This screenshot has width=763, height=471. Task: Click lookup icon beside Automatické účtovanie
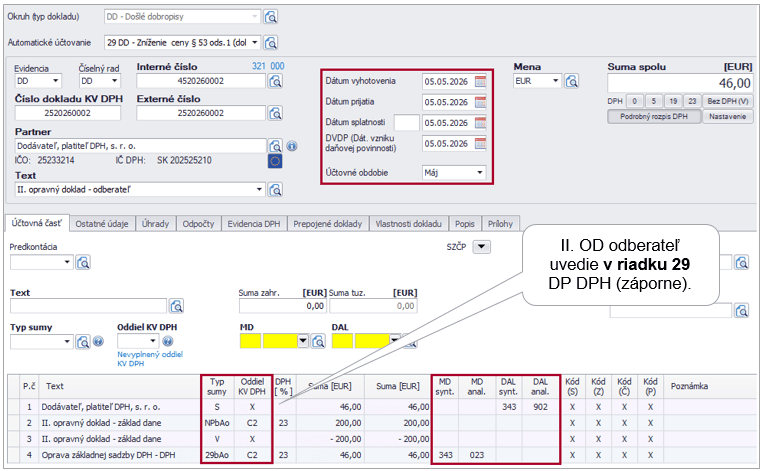point(271,43)
